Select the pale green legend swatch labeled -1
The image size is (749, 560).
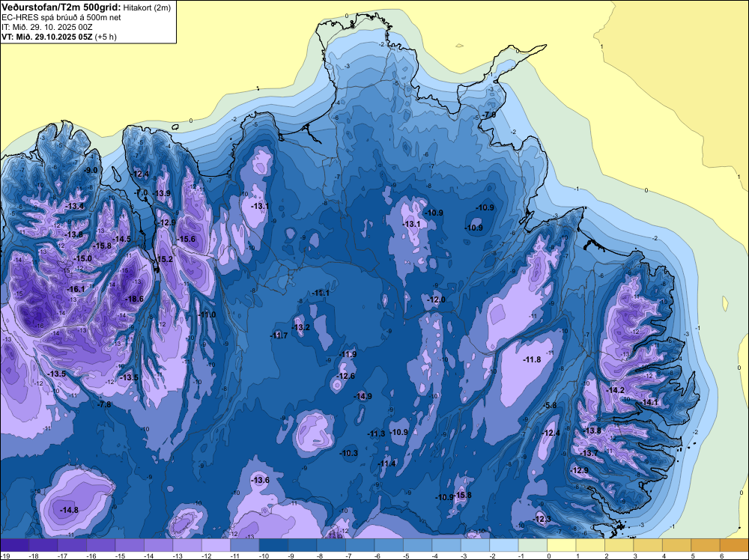533,545
